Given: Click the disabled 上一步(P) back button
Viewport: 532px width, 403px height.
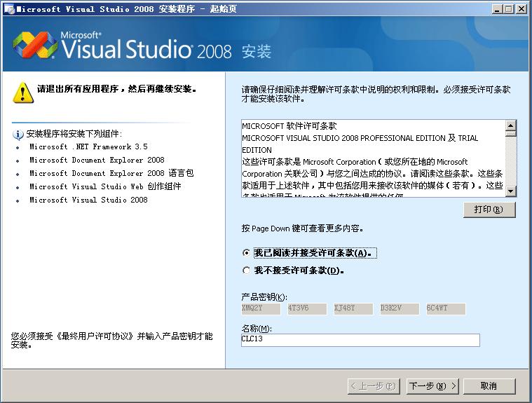Looking at the screenshot, I should 374,386.
